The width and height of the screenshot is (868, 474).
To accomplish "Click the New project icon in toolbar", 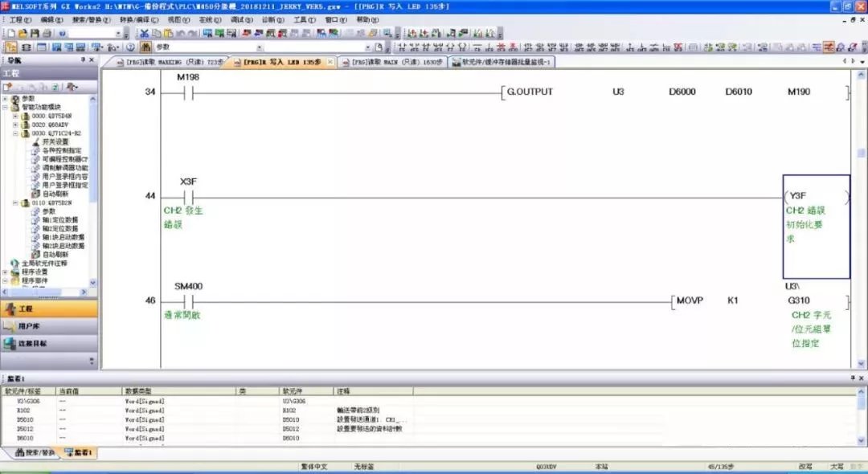I will [x=10, y=33].
